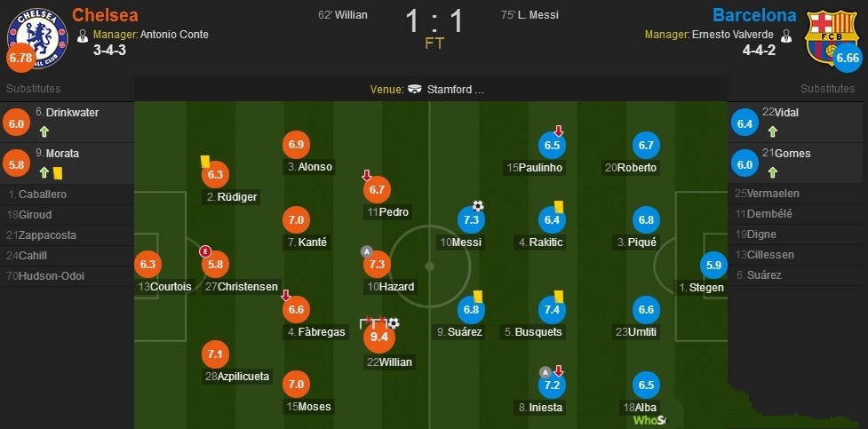
Task: Click Rüdiger's yellow card icon
Action: [203, 162]
